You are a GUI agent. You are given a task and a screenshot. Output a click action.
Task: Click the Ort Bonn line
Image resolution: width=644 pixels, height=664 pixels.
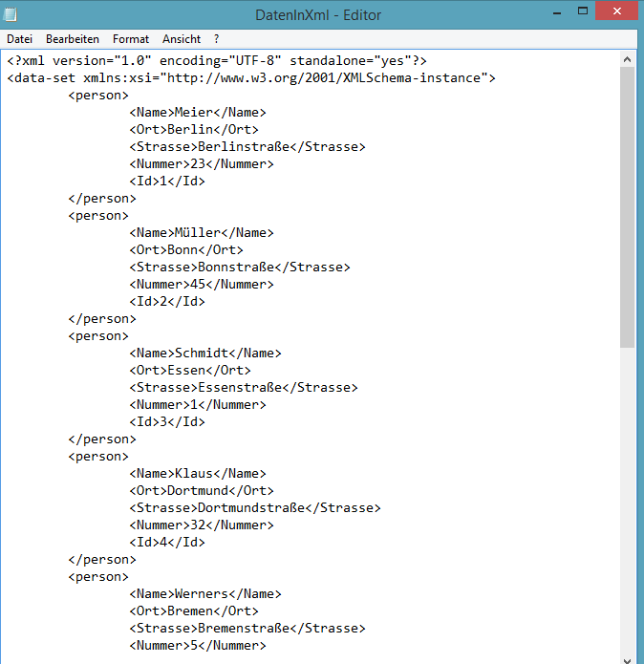[x=186, y=250]
